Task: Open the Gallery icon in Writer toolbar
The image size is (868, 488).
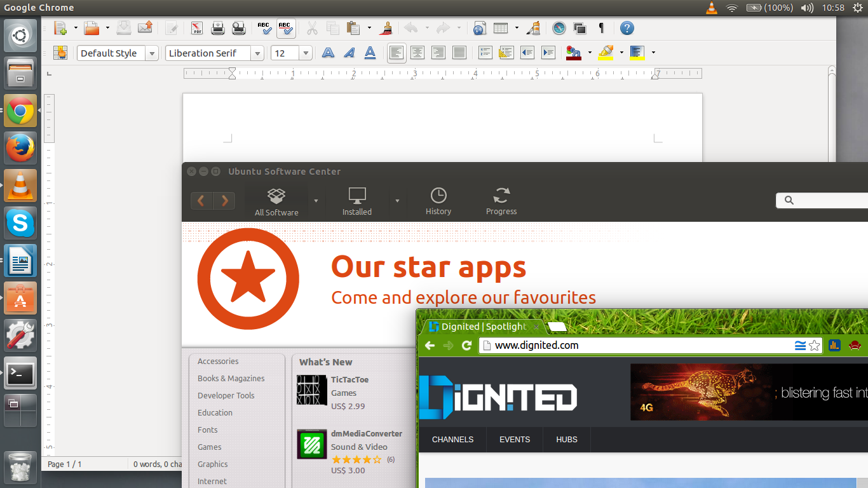Action: pos(580,28)
